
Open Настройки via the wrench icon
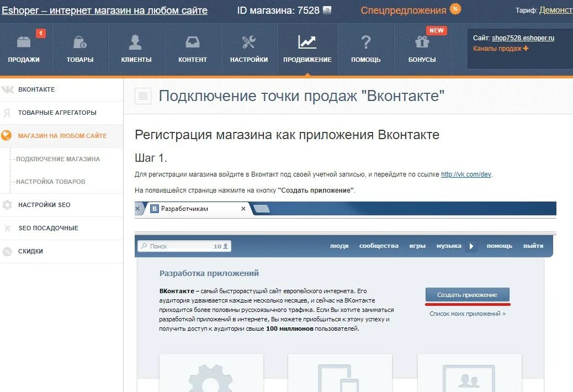tap(248, 43)
